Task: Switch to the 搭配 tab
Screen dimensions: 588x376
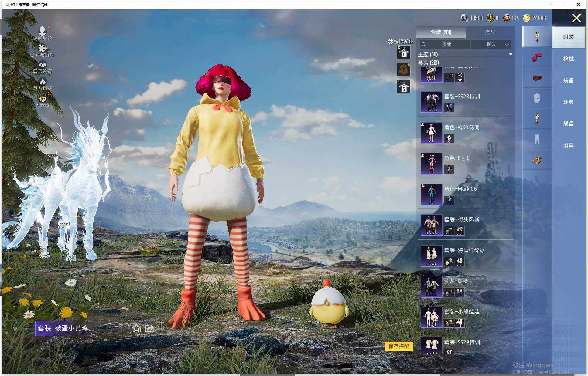Action: [x=490, y=32]
